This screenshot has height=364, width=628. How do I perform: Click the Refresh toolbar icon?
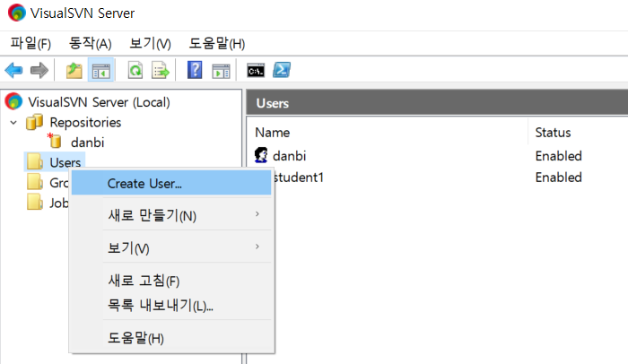point(135,71)
